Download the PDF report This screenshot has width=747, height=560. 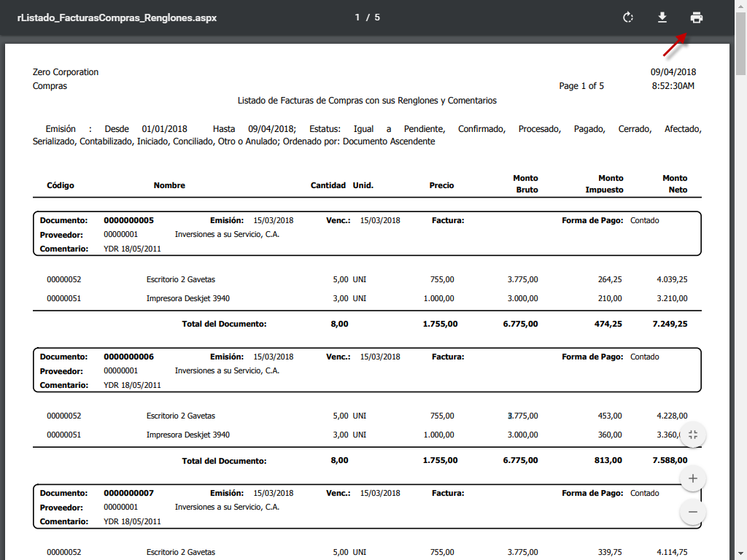[662, 17]
